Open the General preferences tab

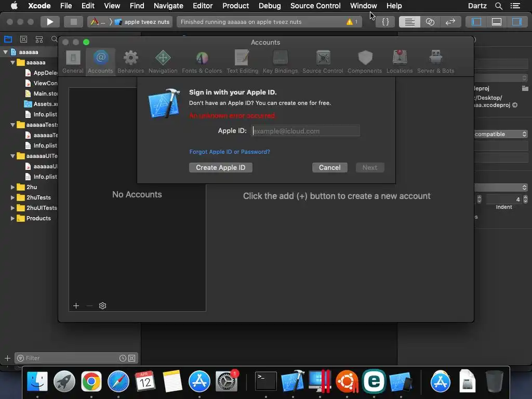(73, 62)
